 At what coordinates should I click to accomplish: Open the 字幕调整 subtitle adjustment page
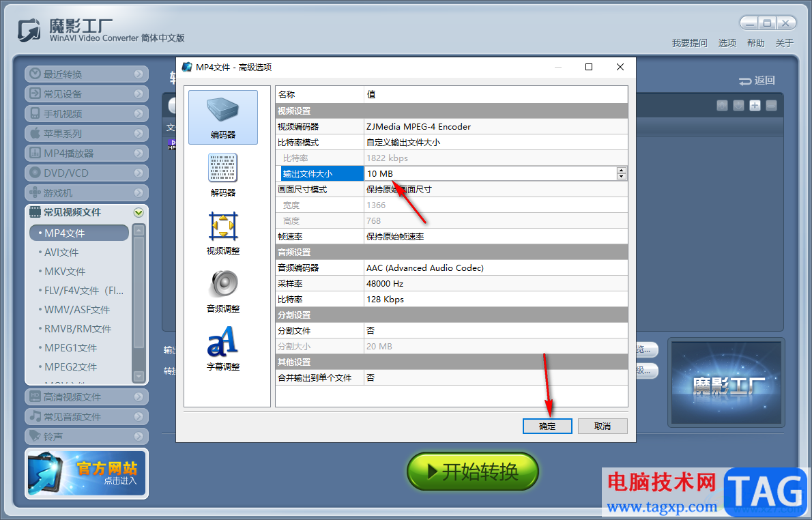pos(223,349)
